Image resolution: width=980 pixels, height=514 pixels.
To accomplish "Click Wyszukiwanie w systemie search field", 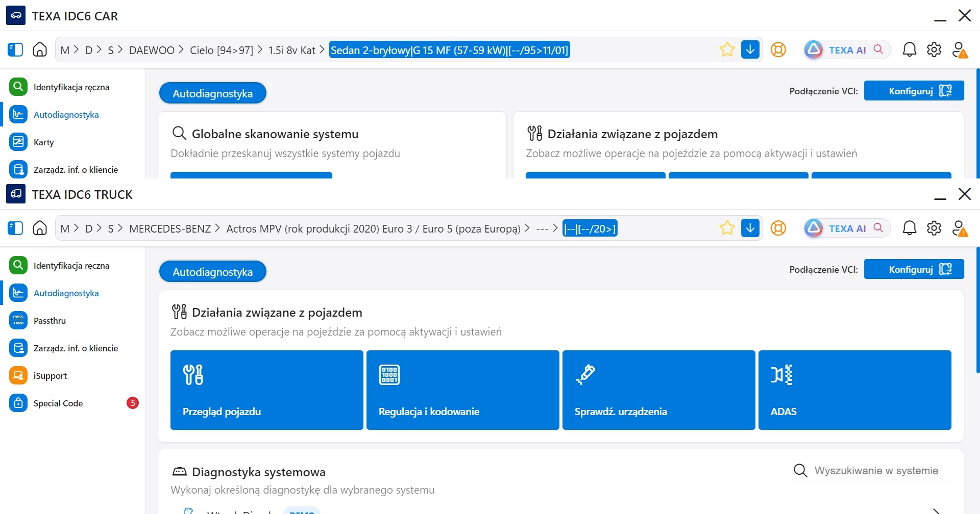I will click(x=872, y=471).
